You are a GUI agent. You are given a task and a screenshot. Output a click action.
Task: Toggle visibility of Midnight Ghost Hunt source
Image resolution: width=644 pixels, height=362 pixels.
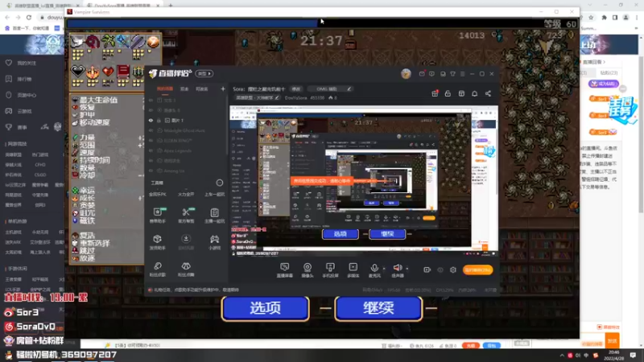(151, 130)
